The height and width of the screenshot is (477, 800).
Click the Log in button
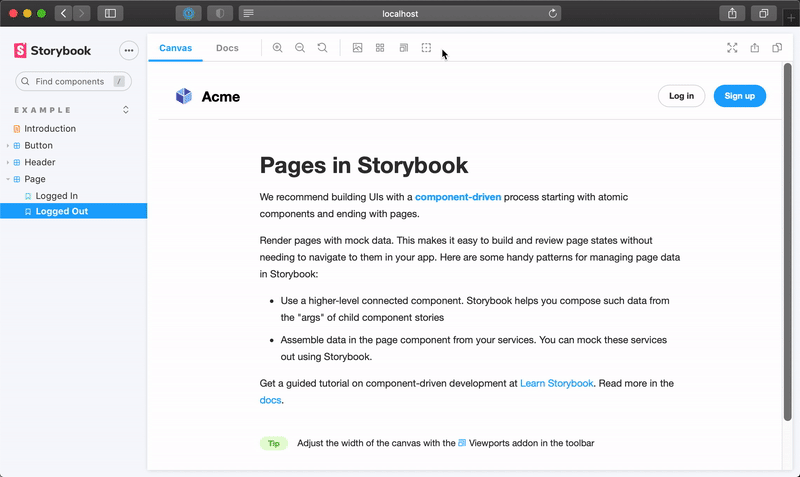coord(681,96)
